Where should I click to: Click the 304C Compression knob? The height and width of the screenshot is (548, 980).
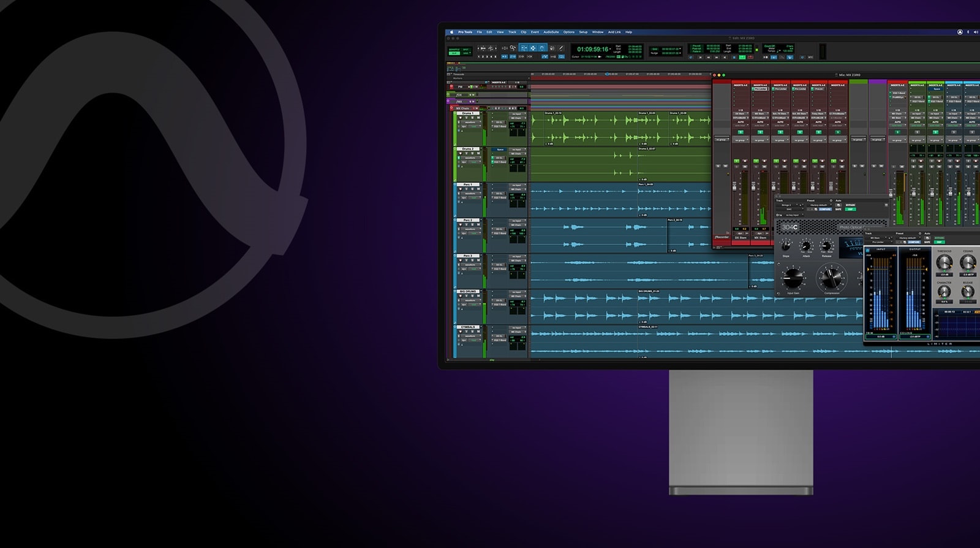pos(832,278)
